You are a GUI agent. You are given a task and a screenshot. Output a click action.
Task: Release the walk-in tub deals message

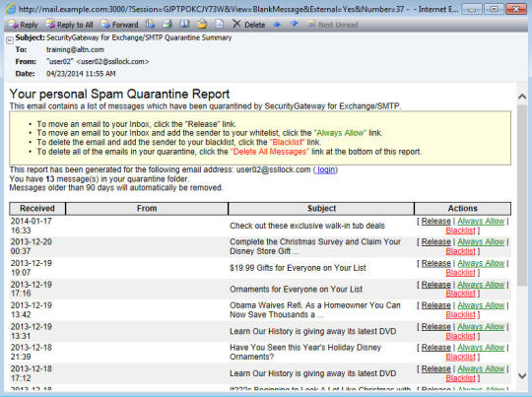click(x=436, y=222)
